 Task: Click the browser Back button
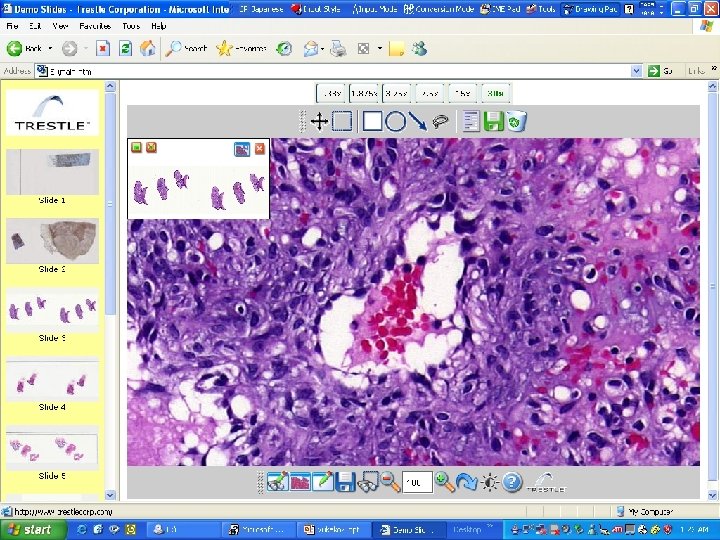pyautogui.click(x=24, y=48)
